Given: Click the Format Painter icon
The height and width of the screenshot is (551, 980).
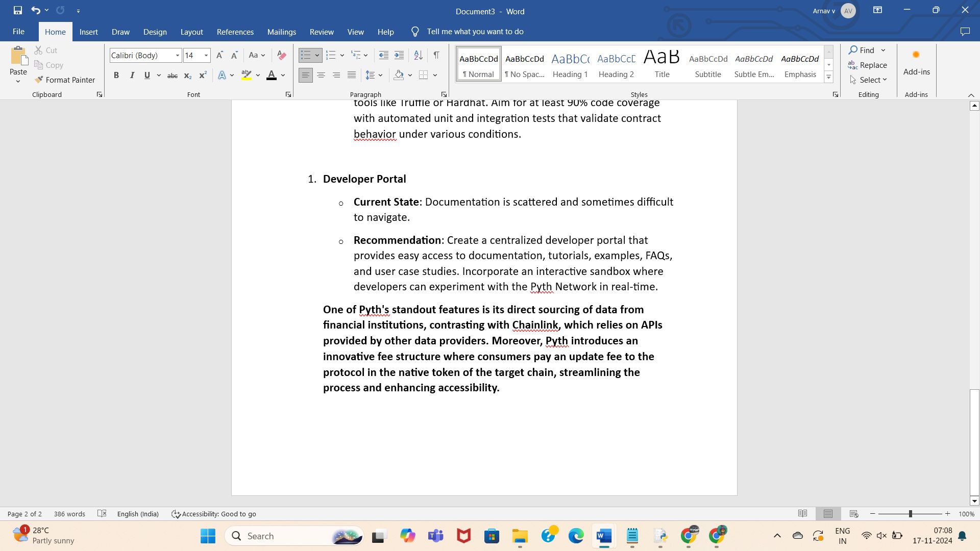Looking at the screenshot, I should (x=39, y=80).
